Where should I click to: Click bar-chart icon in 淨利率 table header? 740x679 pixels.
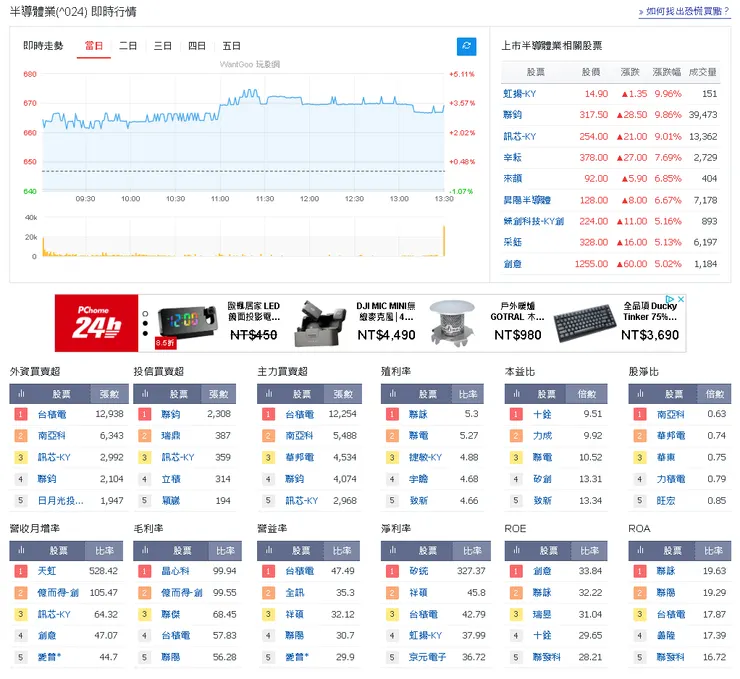pyautogui.click(x=392, y=550)
